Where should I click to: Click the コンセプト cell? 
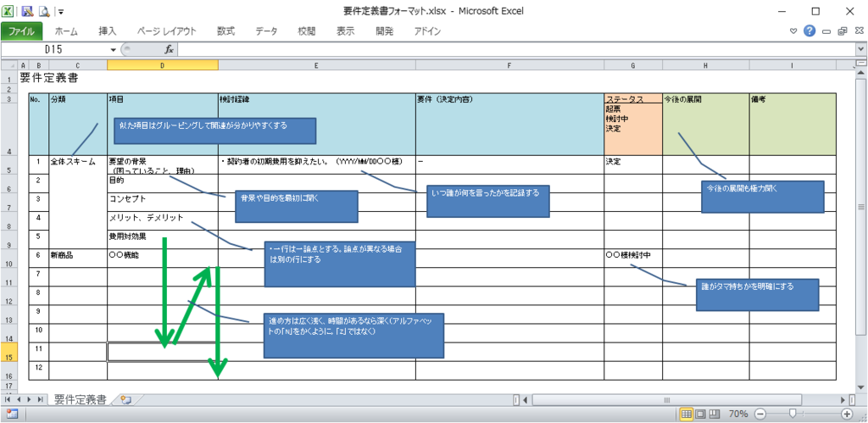(x=162, y=202)
